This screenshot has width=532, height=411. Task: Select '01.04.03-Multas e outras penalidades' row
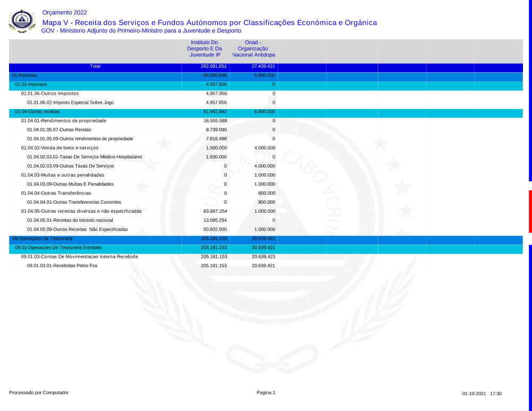coord(62,175)
